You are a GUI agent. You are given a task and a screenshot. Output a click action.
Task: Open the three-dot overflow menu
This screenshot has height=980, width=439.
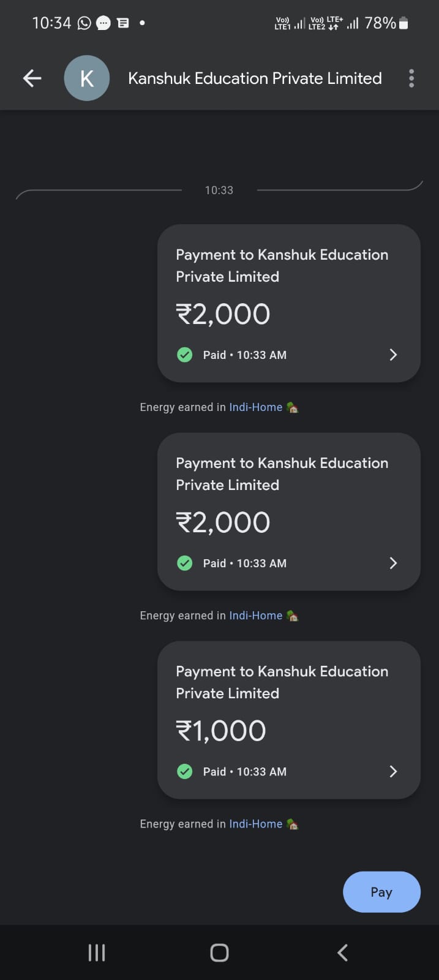411,78
